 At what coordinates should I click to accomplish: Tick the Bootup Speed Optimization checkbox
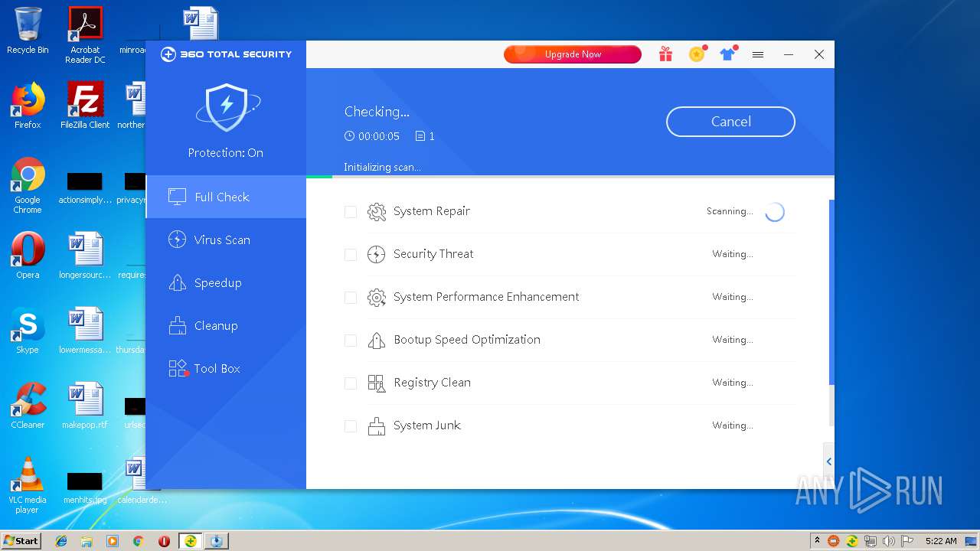351,341
